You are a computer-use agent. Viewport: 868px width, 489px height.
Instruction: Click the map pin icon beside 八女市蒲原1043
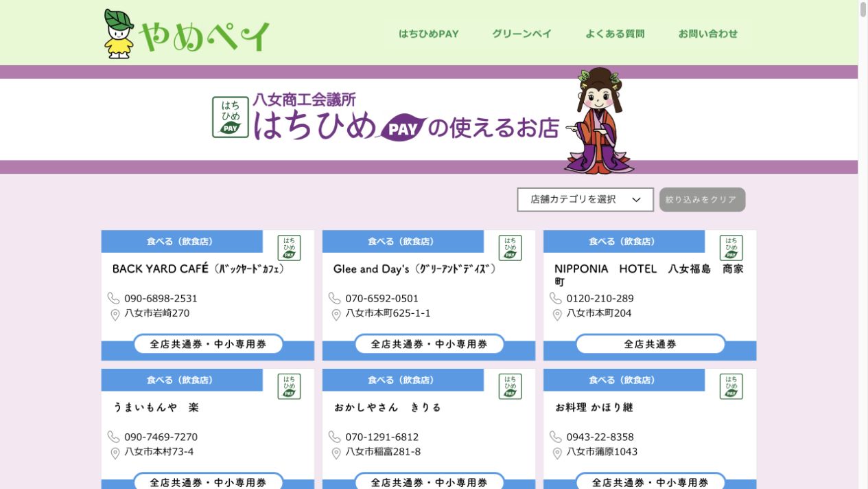pos(557,453)
